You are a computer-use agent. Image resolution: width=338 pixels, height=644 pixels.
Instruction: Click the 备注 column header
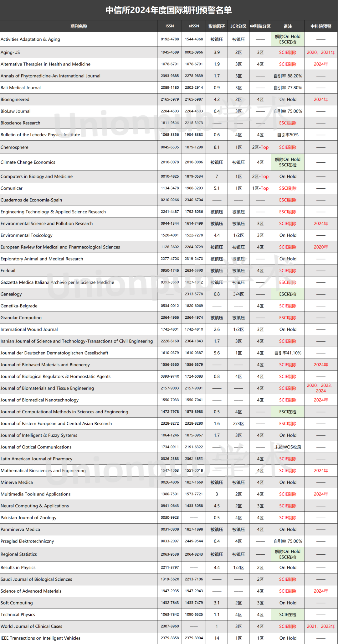point(288,26)
